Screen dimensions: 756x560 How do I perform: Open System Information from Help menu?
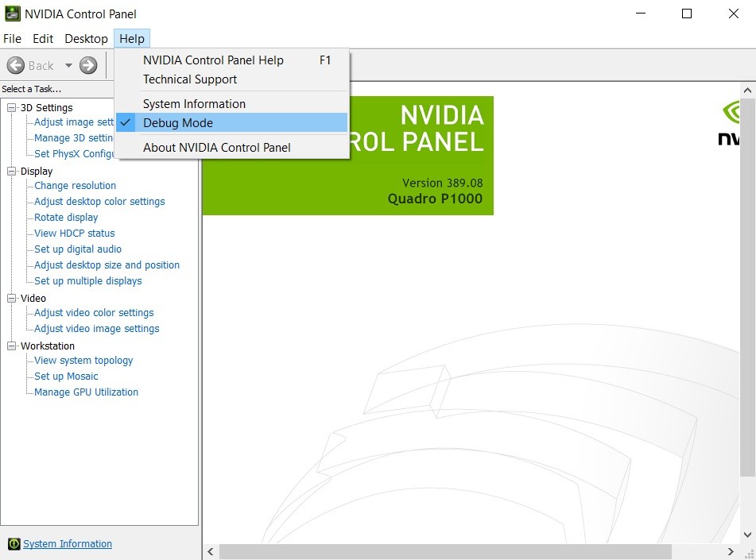(x=232, y=103)
